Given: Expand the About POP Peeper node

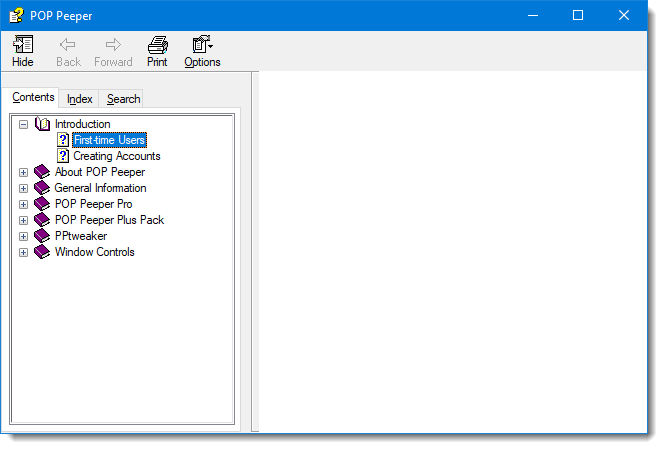Looking at the screenshot, I should 23,172.
